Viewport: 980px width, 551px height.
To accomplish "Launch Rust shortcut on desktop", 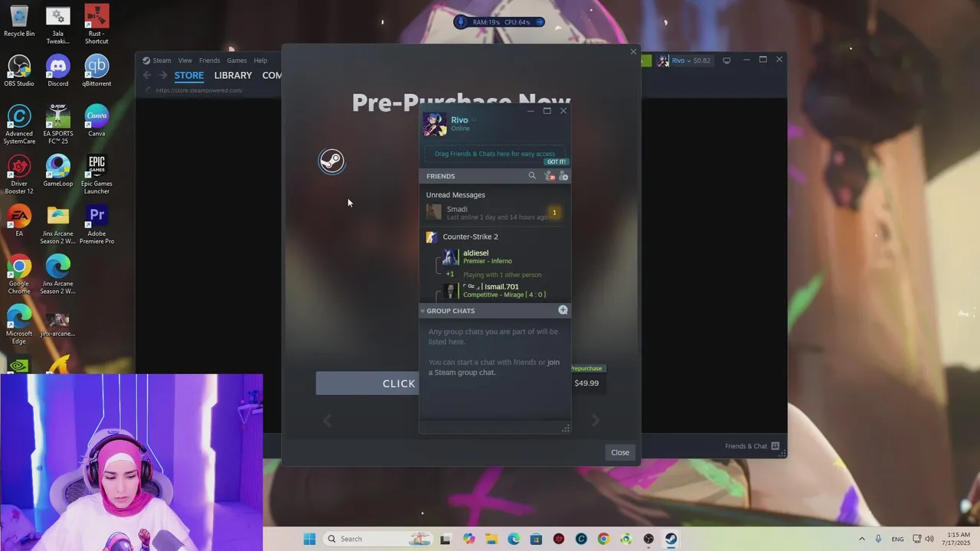I will pyautogui.click(x=96, y=24).
